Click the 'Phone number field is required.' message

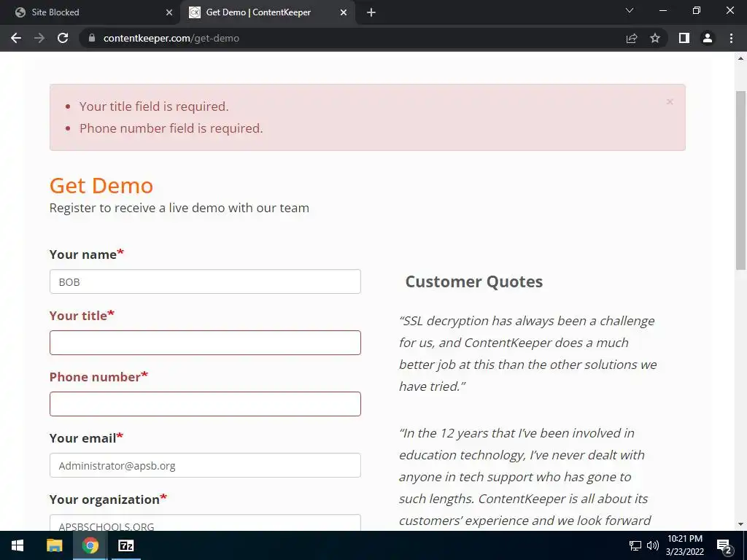pos(171,128)
